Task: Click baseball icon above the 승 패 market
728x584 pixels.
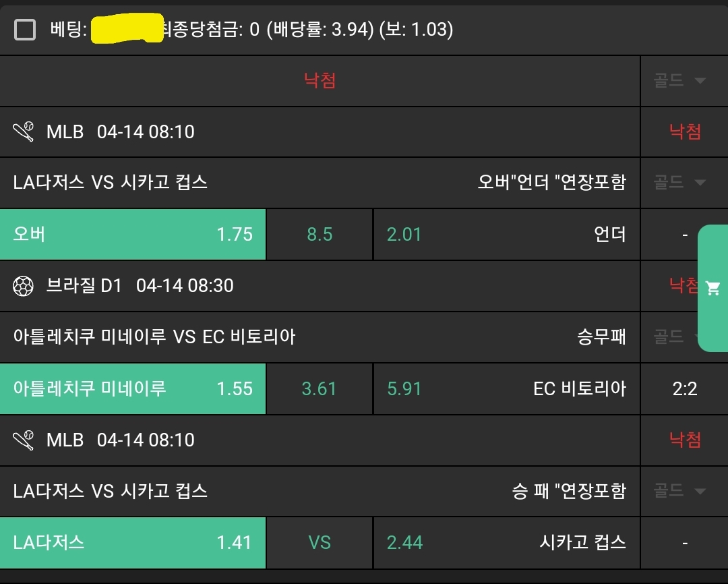Action: 24,440
